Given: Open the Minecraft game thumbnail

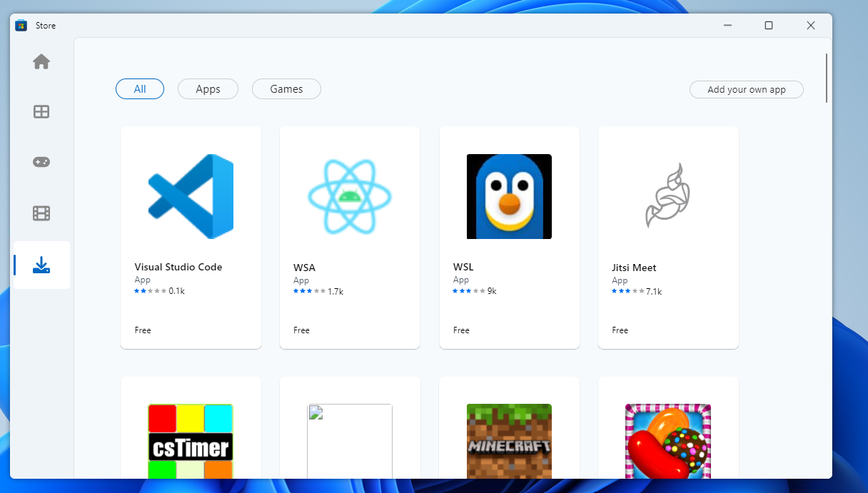Looking at the screenshot, I should click(x=509, y=441).
